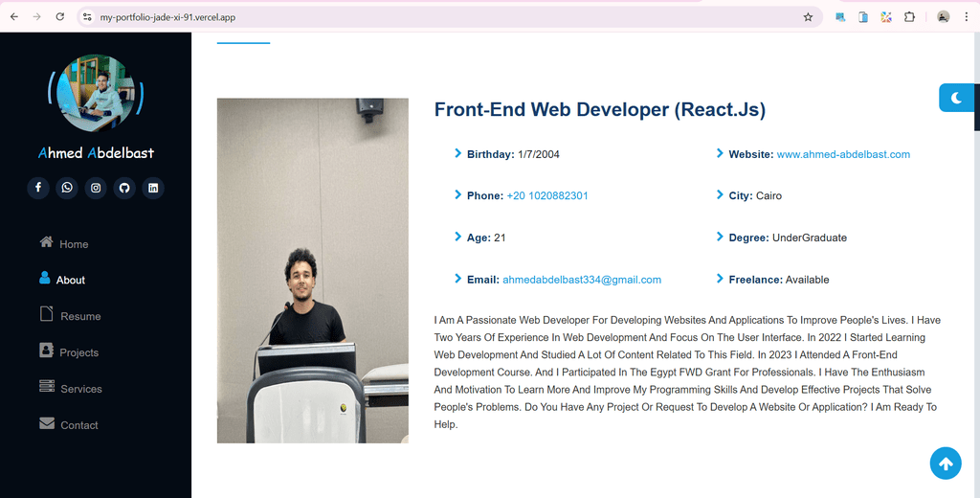The image size is (980, 498).
Task: Click the address bar URL
Action: click(167, 17)
